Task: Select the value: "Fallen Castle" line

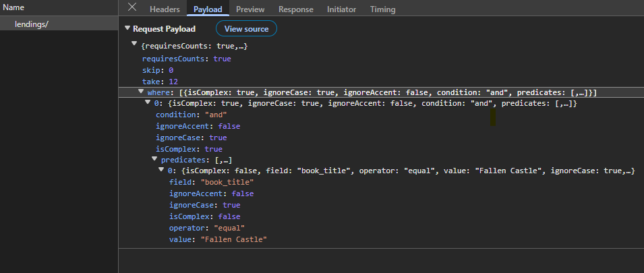Action: [x=218, y=239]
